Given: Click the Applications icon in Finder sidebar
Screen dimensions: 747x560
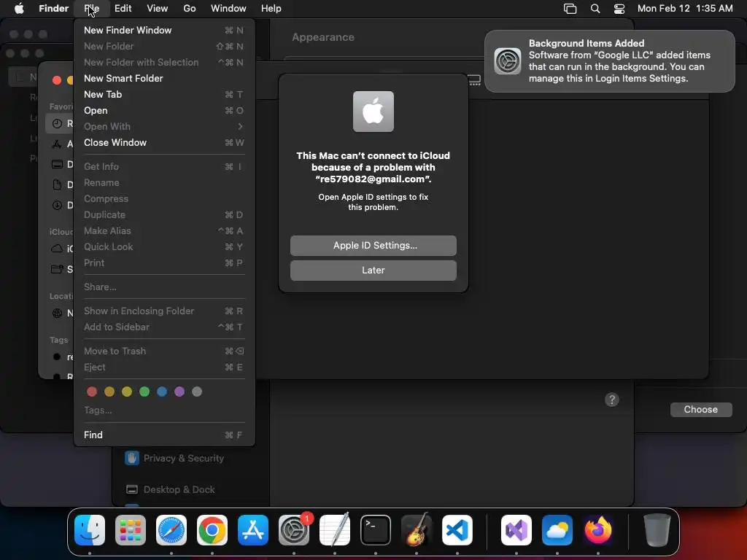Looking at the screenshot, I should click(57, 144).
